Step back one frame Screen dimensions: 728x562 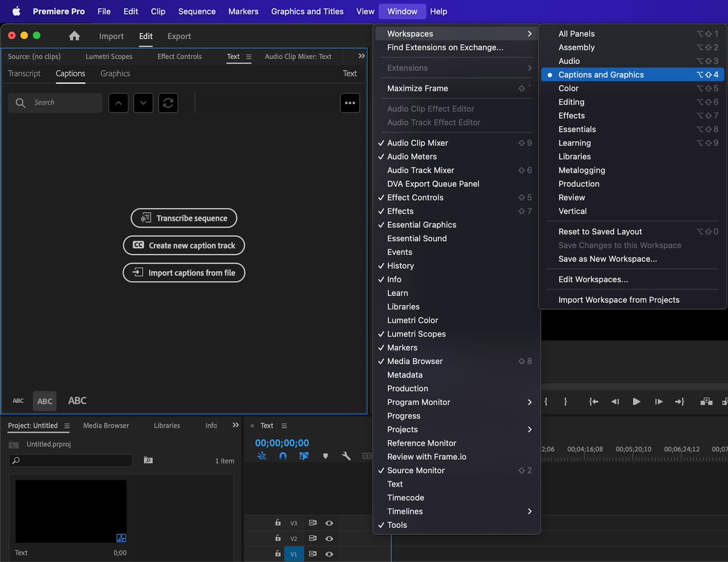coord(615,401)
